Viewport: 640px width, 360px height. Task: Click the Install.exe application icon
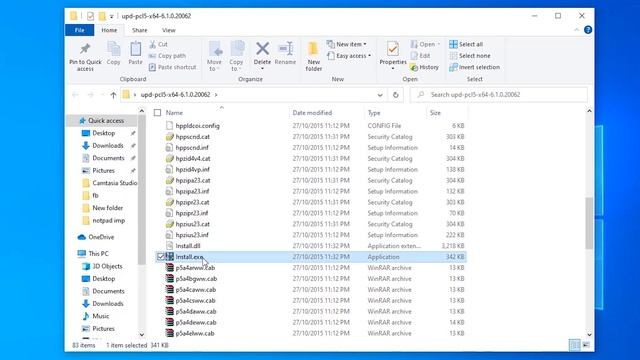coord(169,257)
